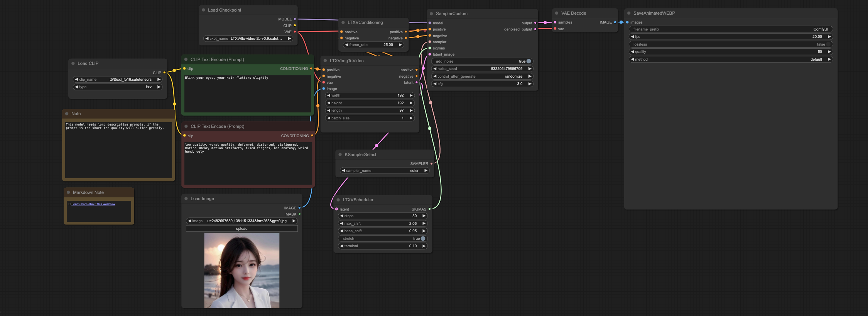This screenshot has height=316, width=868.
Task: Click the positive prompt text about blinking eyes
Action: pyautogui.click(x=226, y=78)
